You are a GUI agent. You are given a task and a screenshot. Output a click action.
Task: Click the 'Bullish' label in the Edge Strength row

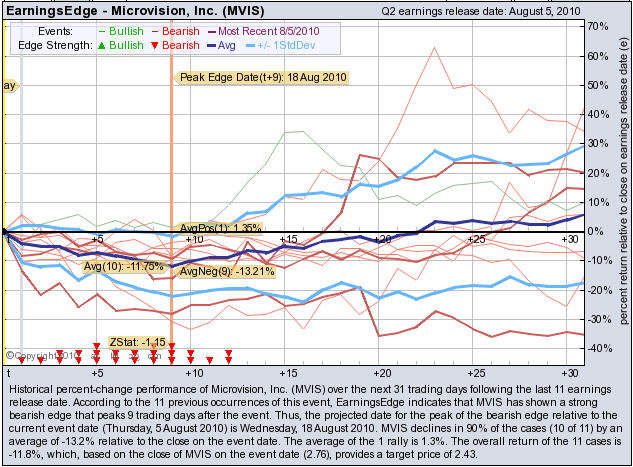point(126,45)
